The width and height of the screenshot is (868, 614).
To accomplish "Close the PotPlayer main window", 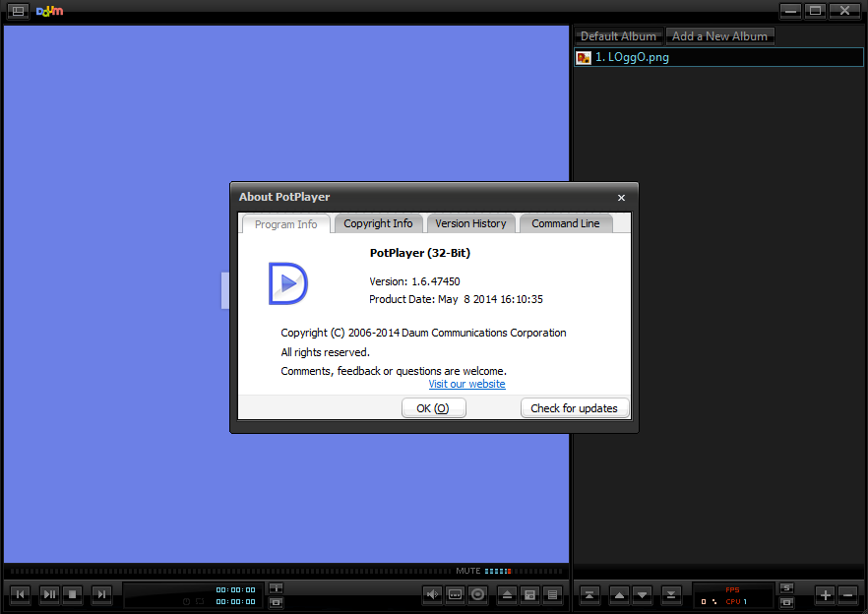I will [x=844, y=11].
